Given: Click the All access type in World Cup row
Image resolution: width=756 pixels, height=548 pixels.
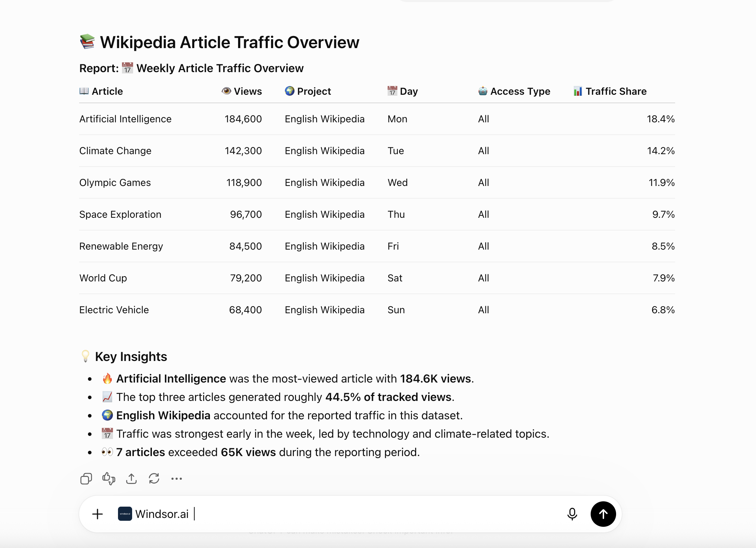Looking at the screenshot, I should pos(484,278).
